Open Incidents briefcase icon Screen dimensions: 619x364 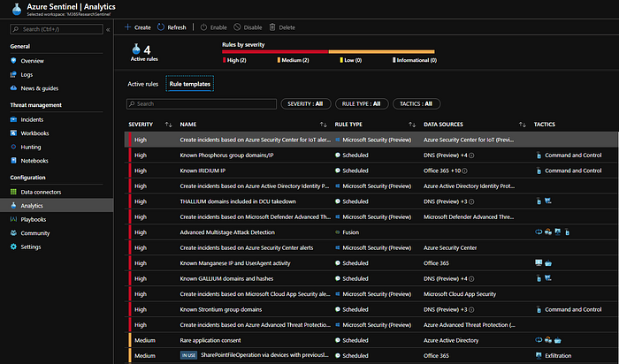pos(13,119)
